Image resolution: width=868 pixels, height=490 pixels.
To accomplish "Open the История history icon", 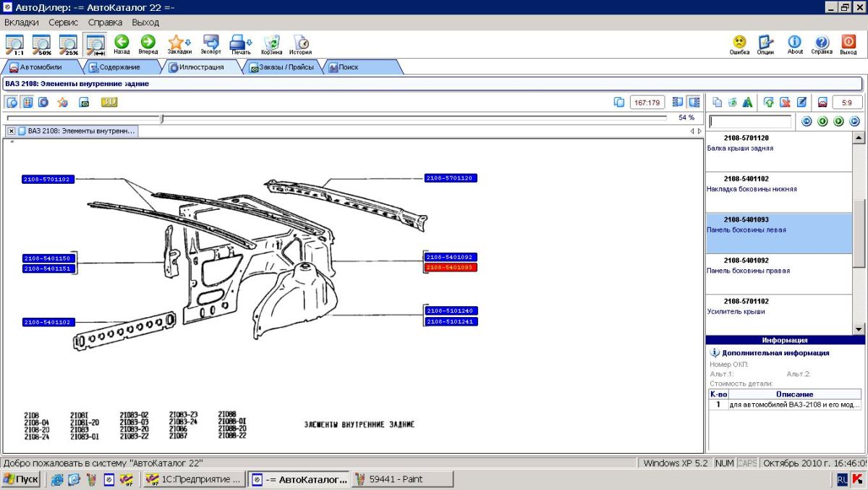I will (x=301, y=44).
